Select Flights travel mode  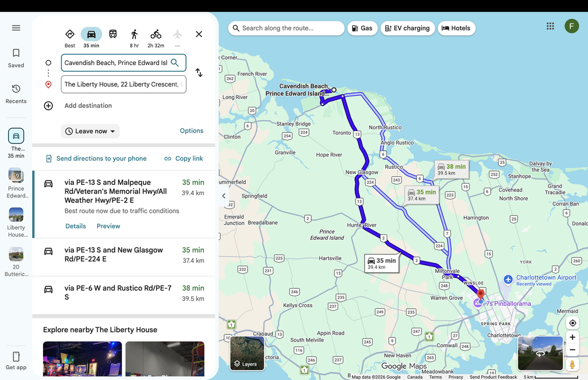coord(177,37)
